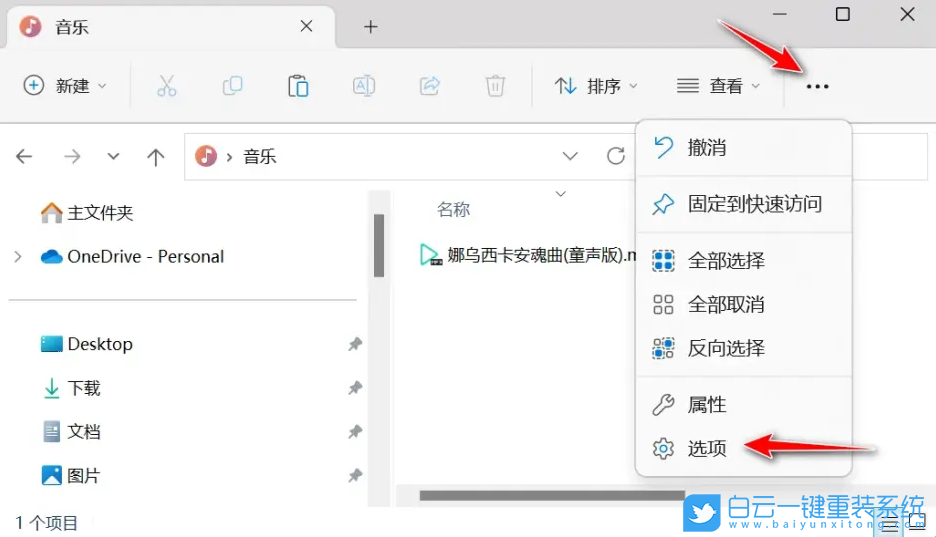
Task: Add a new tab with plus button
Action: point(371,27)
